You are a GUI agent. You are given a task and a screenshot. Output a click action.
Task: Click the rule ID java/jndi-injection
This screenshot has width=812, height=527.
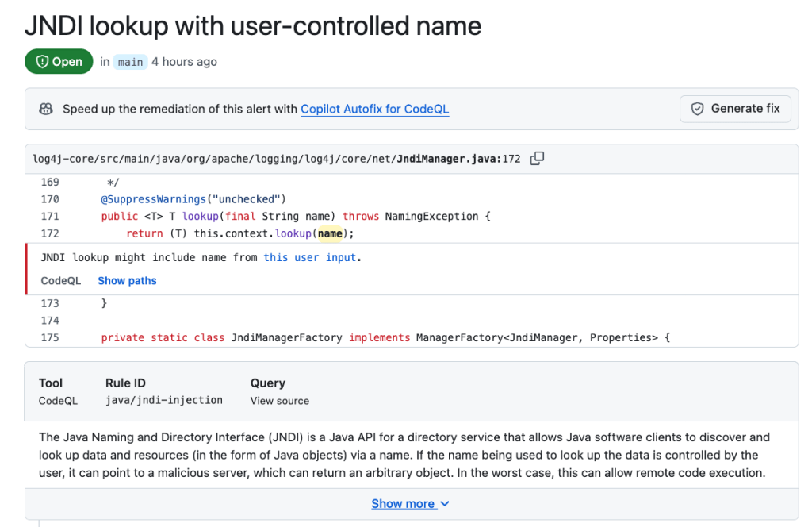point(163,400)
